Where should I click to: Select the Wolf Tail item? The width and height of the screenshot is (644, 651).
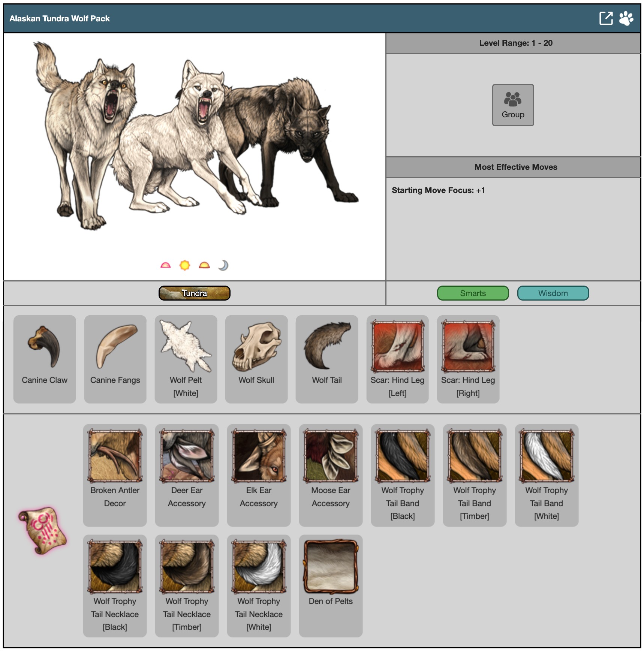(x=327, y=359)
